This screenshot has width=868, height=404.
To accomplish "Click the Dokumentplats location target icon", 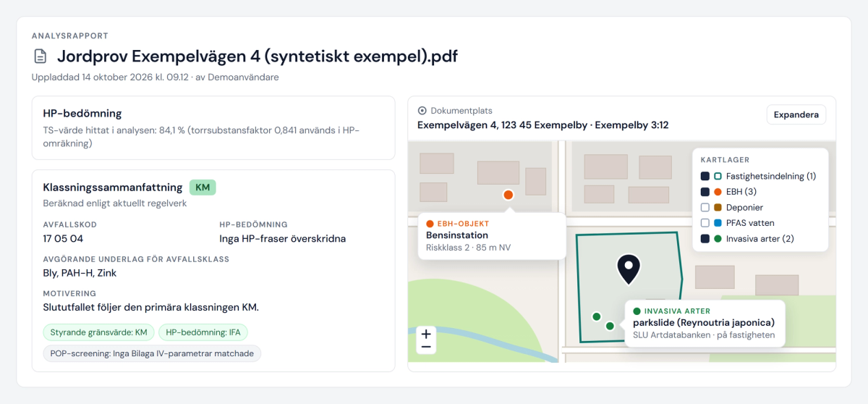I will pyautogui.click(x=422, y=111).
